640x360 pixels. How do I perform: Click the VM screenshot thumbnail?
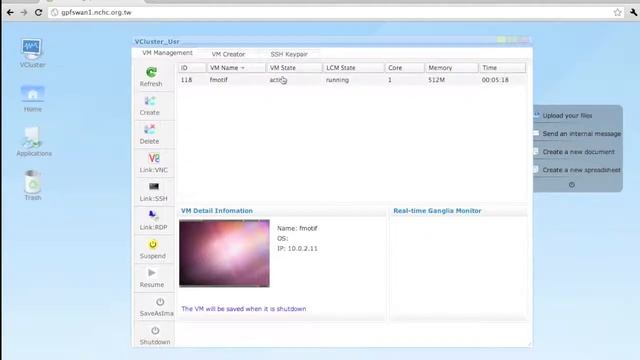224,253
